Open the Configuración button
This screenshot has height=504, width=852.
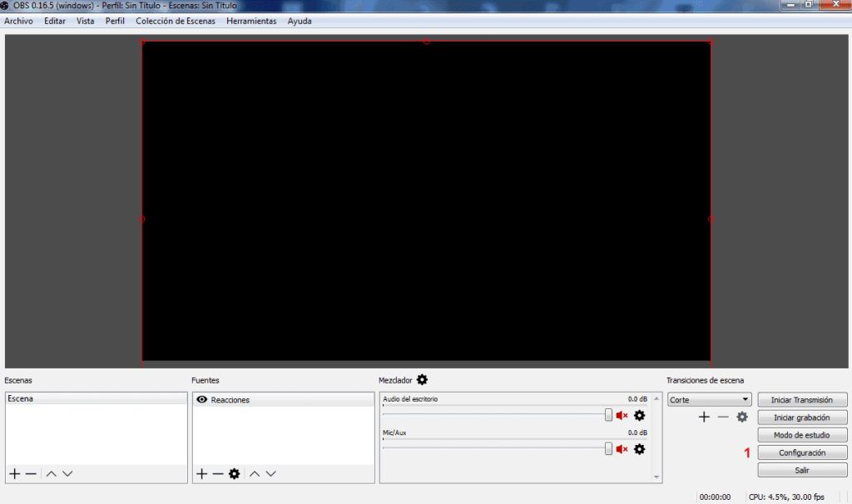[802, 452]
